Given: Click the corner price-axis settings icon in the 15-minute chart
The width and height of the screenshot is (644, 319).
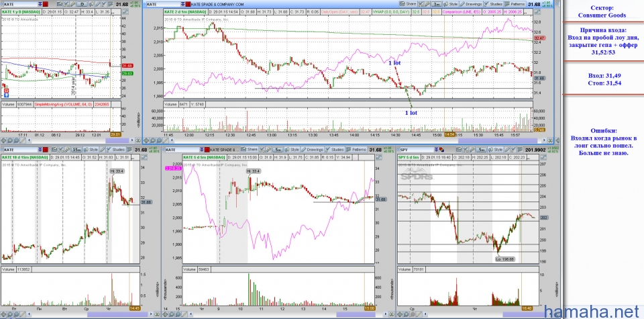Looking at the screenshot, I should coord(144,157).
